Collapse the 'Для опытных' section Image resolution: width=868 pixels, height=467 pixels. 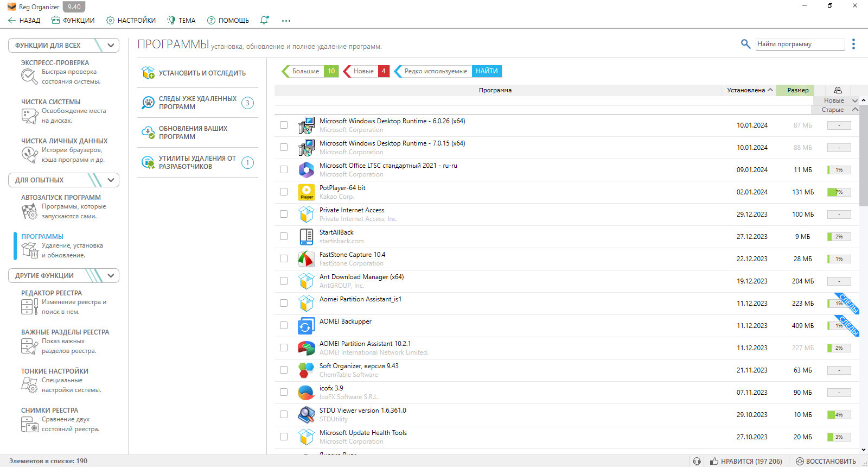[x=111, y=180]
